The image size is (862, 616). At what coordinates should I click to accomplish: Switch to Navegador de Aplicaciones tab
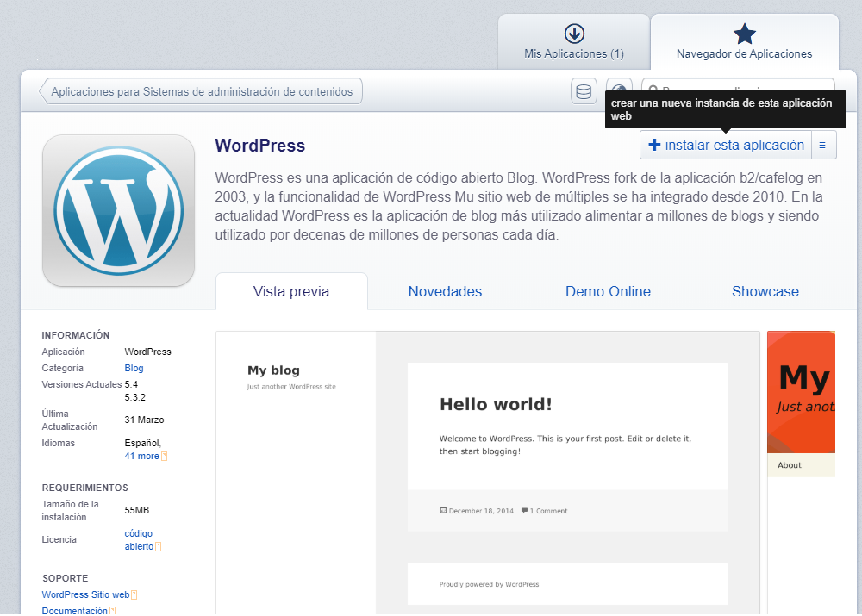[745, 41]
